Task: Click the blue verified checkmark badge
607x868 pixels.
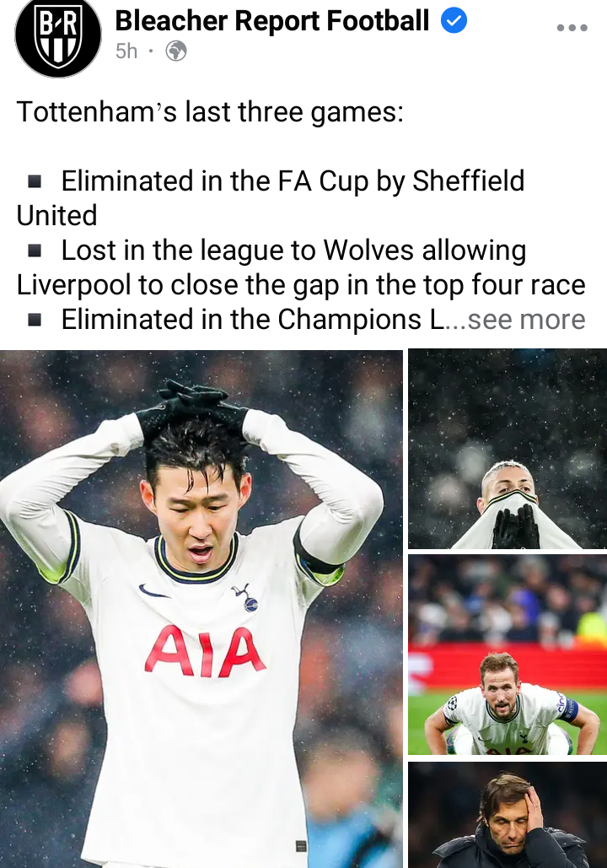Action: tap(454, 20)
